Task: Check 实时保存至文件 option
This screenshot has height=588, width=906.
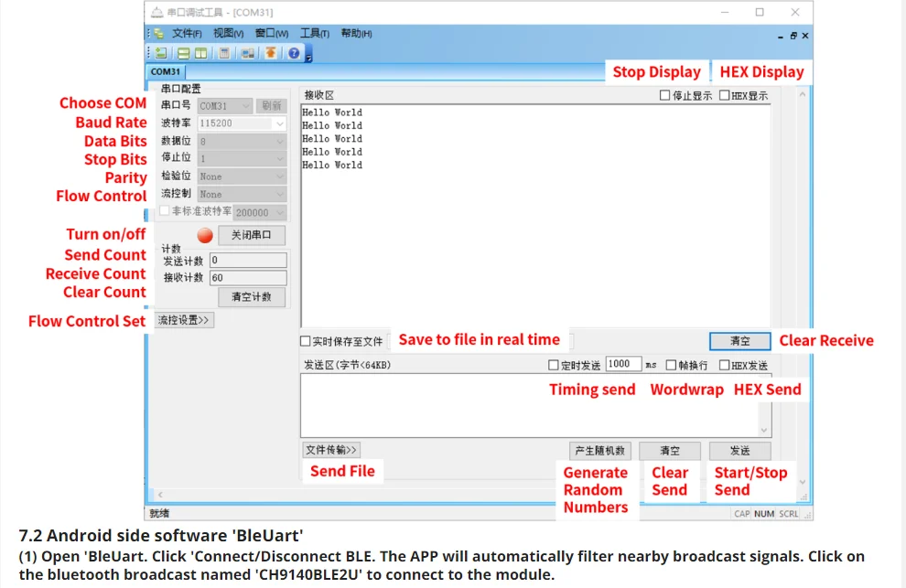Action: pyautogui.click(x=306, y=341)
